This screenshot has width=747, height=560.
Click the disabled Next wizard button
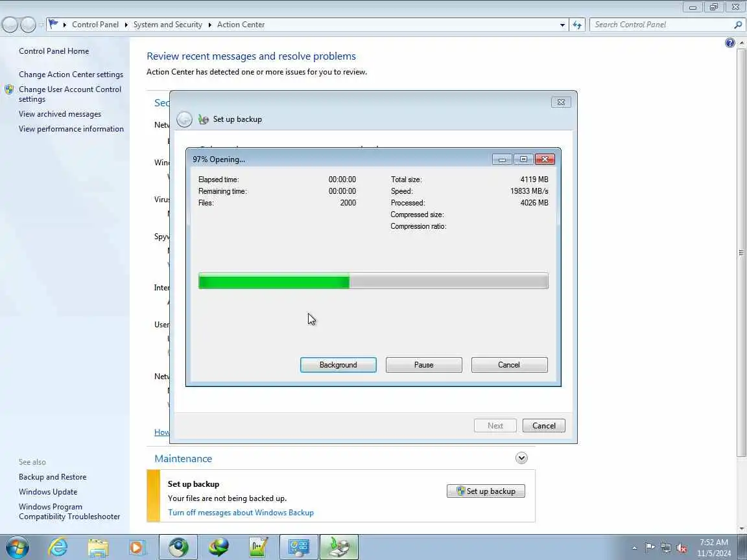pyautogui.click(x=495, y=426)
